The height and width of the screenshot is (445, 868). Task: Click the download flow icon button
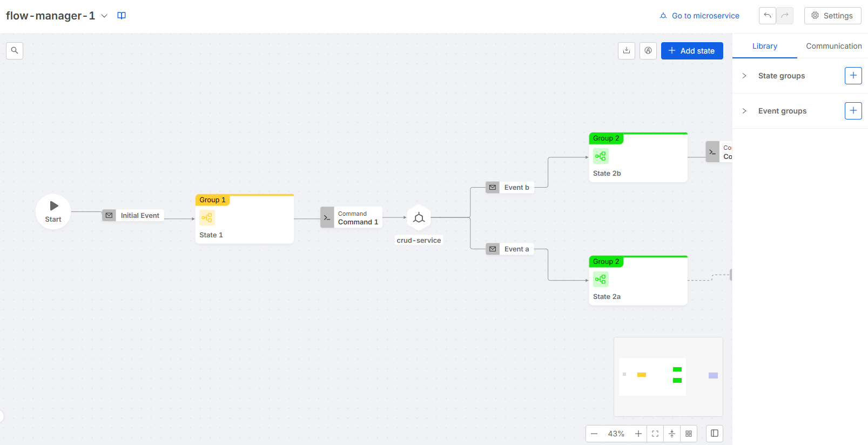[x=626, y=51]
